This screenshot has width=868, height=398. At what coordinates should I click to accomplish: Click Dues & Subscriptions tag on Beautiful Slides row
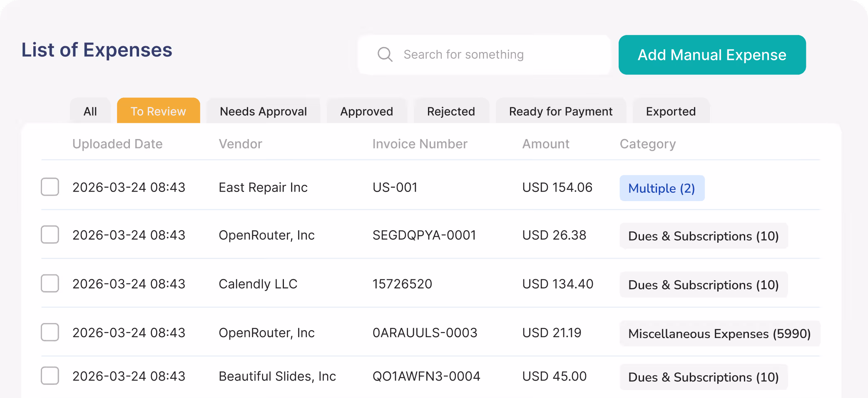pos(703,377)
